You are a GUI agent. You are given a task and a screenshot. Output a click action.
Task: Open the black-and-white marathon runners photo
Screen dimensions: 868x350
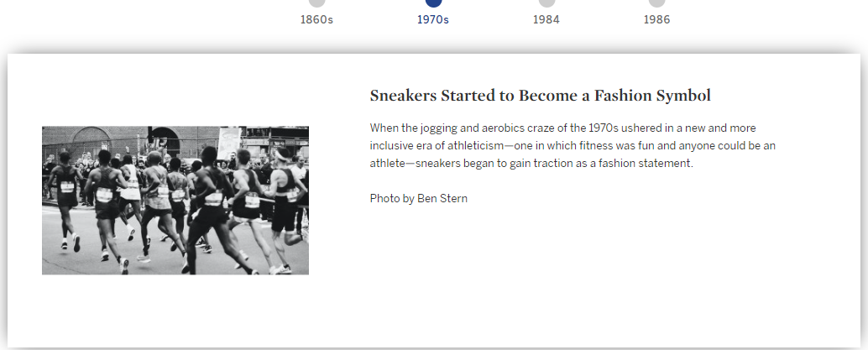tap(175, 201)
